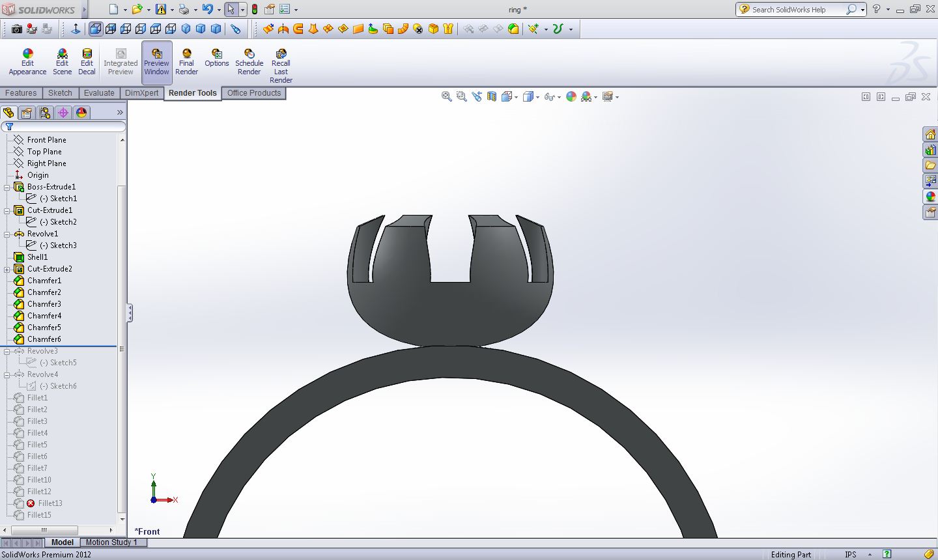
Task: Open File Explorer task pane folder icon
Action: tap(930, 165)
